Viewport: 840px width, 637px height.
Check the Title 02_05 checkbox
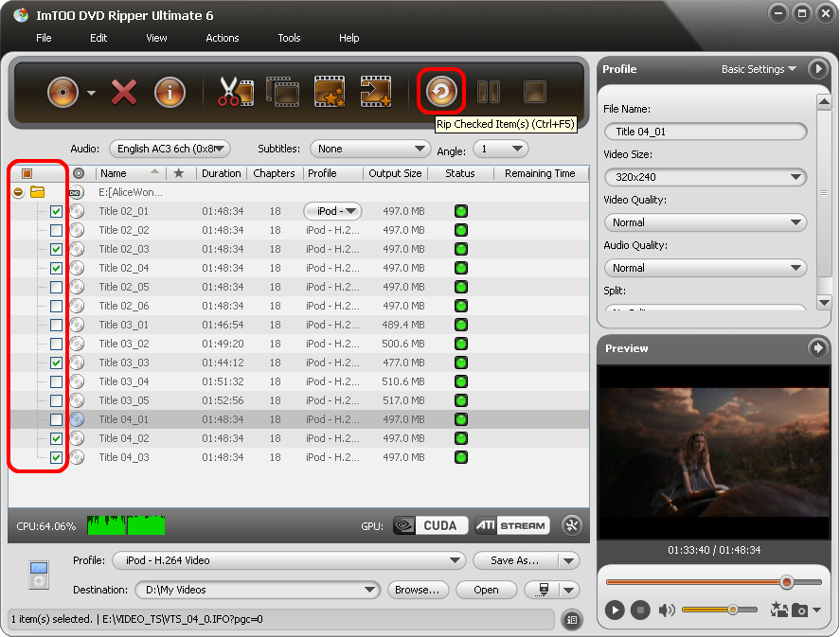[x=56, y=287]
